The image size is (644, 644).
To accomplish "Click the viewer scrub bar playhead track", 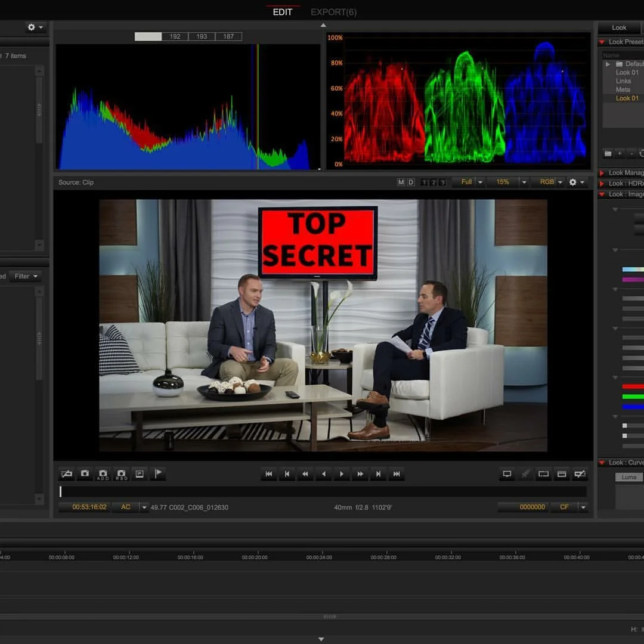I will click(323, 491).
